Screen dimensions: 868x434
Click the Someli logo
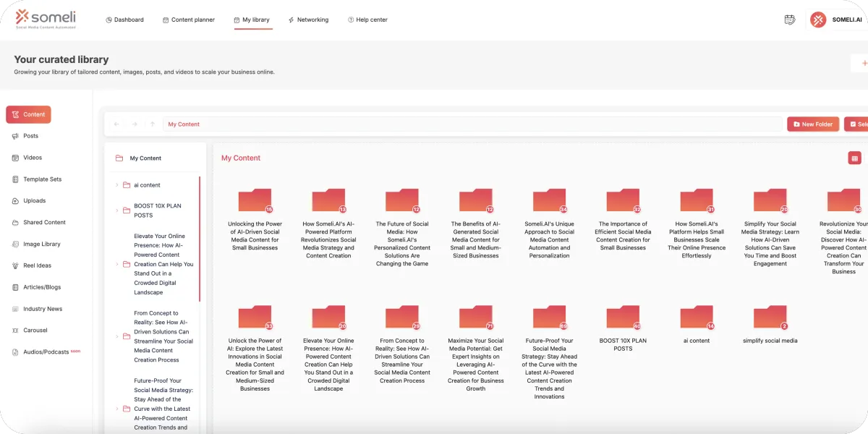point(46,18)
